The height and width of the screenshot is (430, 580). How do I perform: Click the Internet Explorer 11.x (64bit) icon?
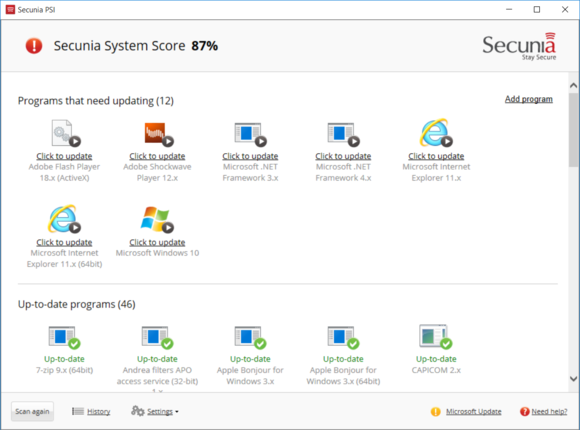coord(64,219)
